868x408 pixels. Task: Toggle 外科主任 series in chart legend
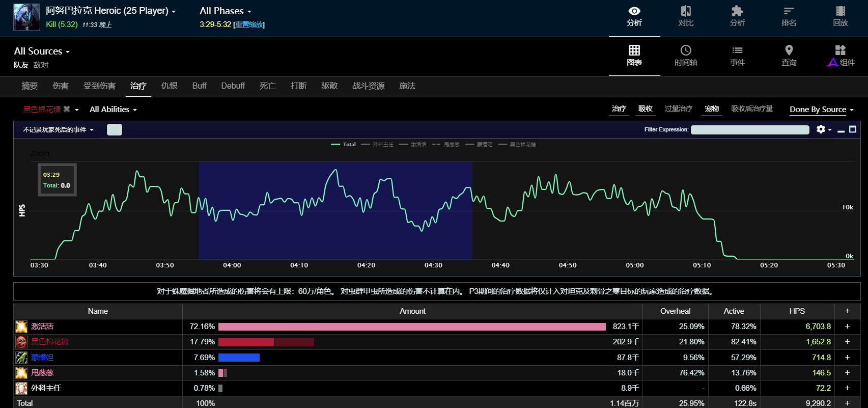[x=377, y=145]
